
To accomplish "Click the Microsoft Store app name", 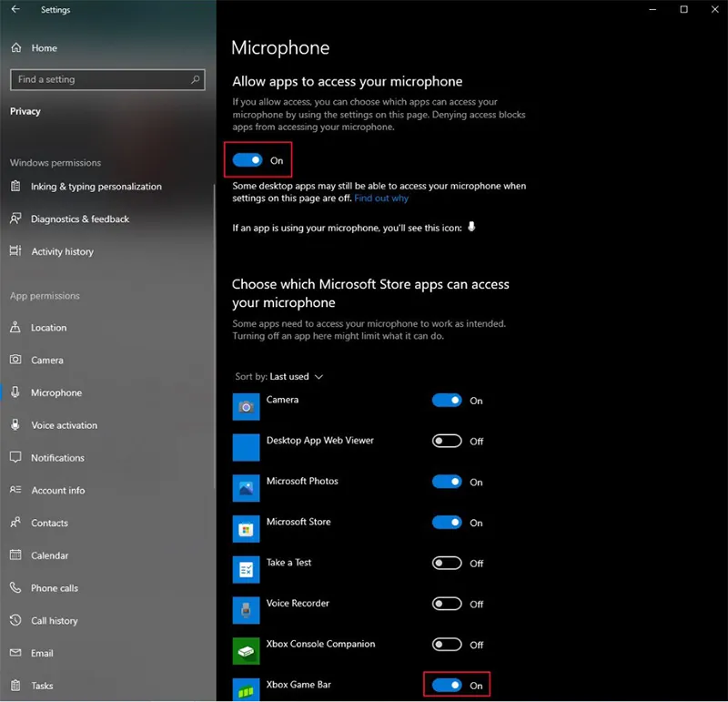I will click(298, 522).
